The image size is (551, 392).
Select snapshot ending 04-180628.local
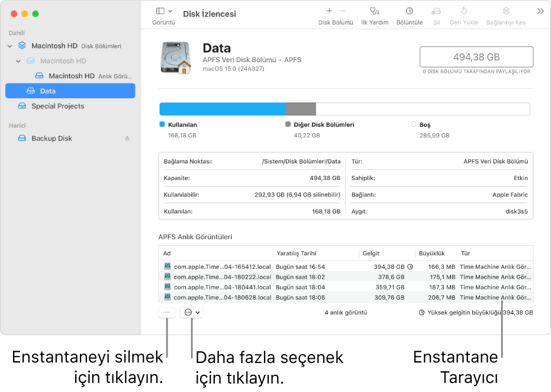346,297
